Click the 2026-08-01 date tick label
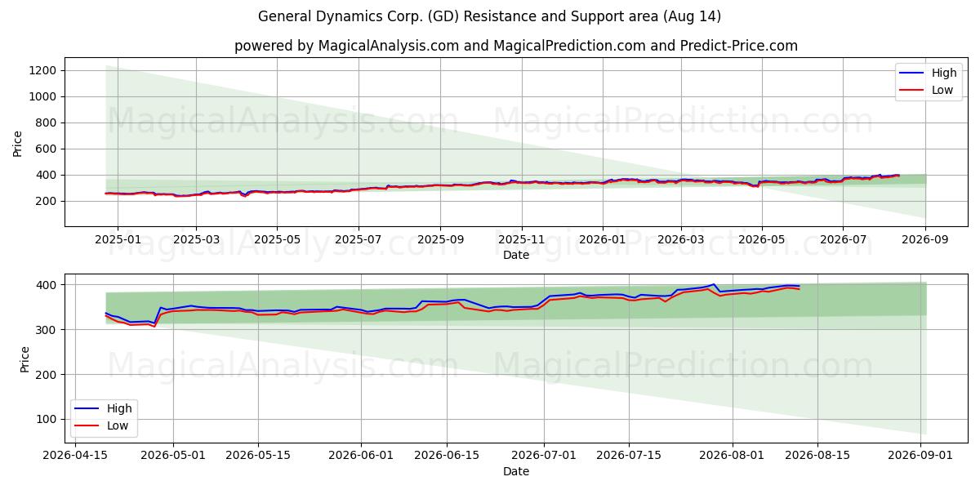The image size is (980, 490). [733, 457]
